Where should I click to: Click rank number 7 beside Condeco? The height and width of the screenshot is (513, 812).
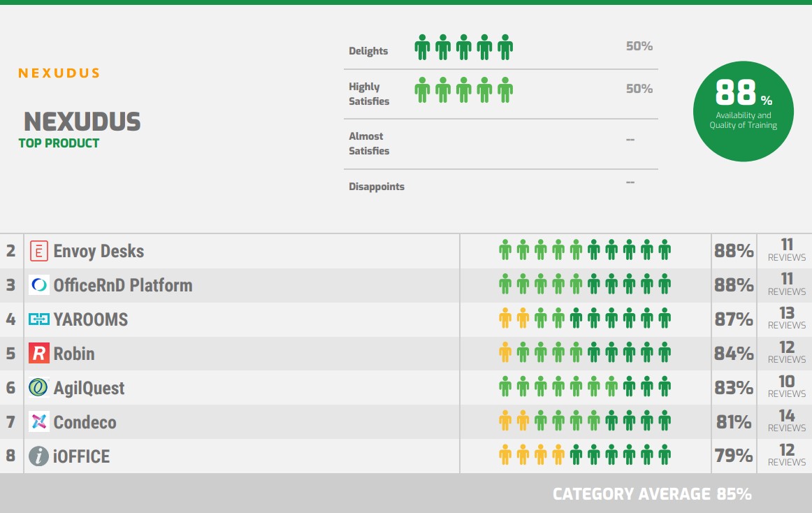click(11, 422)
